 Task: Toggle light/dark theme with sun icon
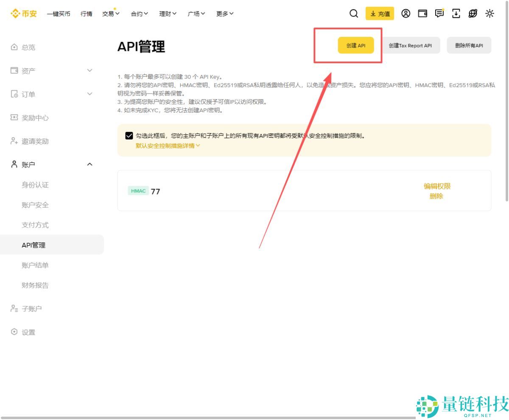click(x=489, y=14)
